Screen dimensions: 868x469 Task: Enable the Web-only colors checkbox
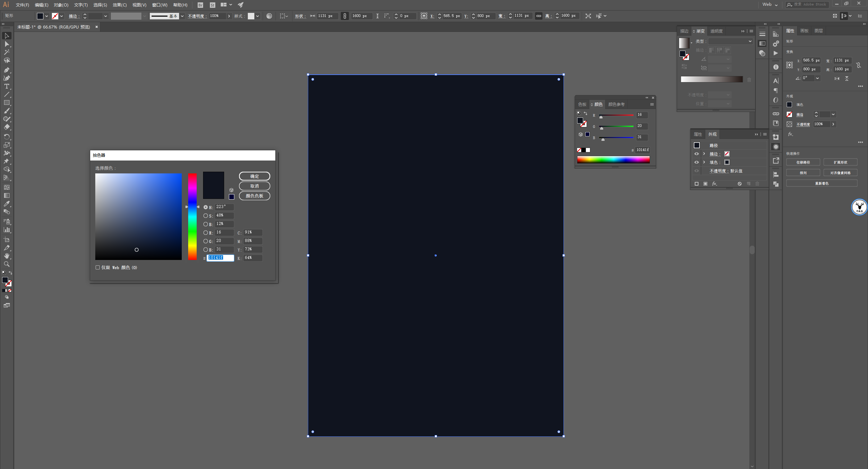[98, 267]
